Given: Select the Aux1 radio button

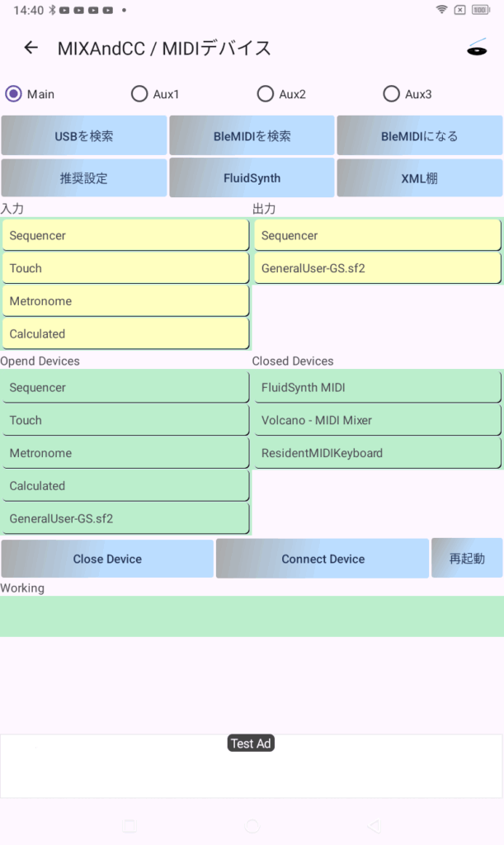Looking at the screenshot, I should point(139,94).
